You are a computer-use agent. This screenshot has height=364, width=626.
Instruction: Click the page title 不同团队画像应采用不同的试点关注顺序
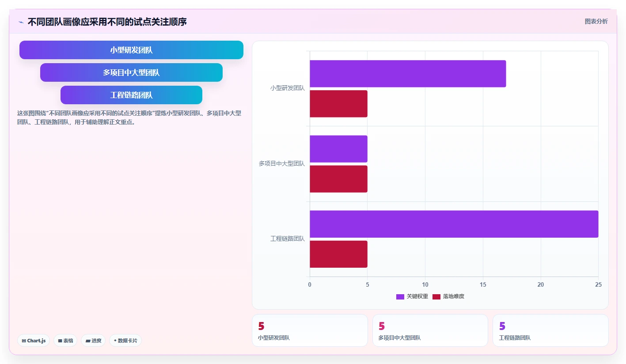(107, 22)
